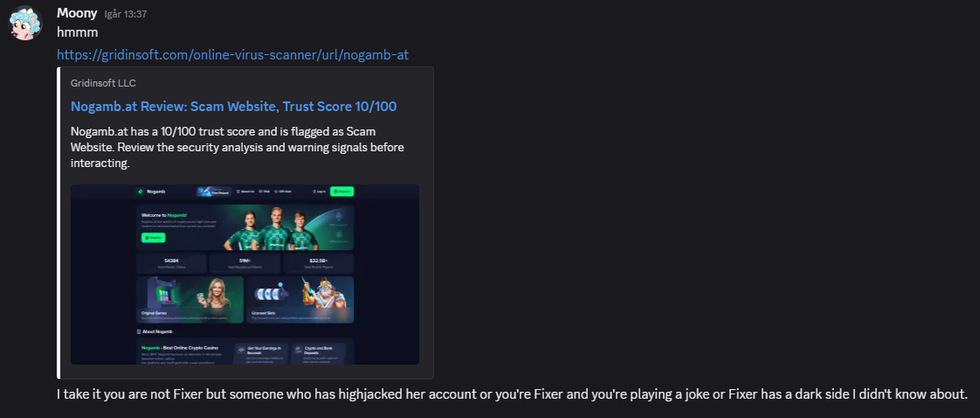This screenshot has height=418, width=980.
Task: Click the green Register button in preview header
Action: (342, 192)
